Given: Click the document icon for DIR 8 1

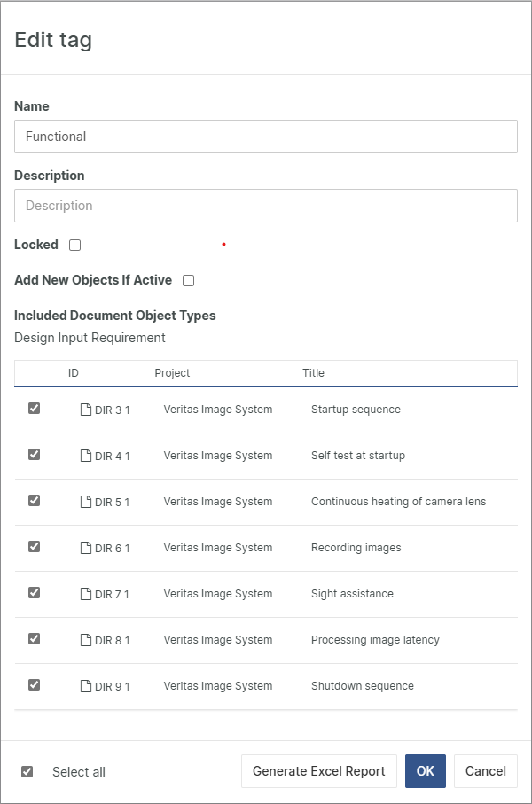Looking at the screenshot, I should pos(86,640).
